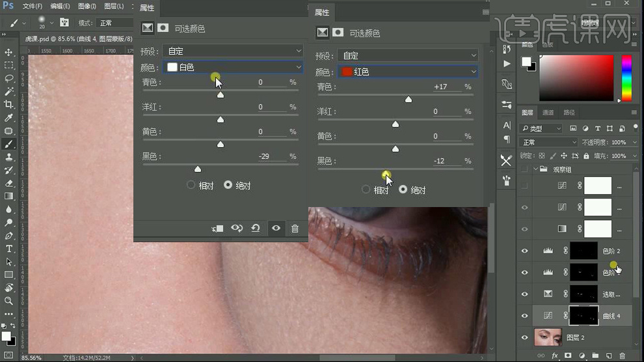This screenshot has width=644, height=362.
Task: Select the Clone Stamp tool
Action: coord(8,157)
